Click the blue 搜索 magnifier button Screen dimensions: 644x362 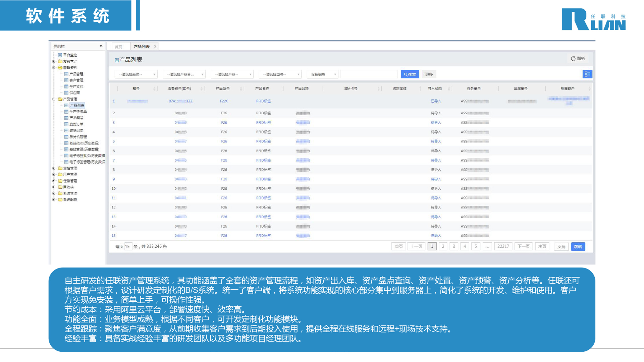coord(410,74)
